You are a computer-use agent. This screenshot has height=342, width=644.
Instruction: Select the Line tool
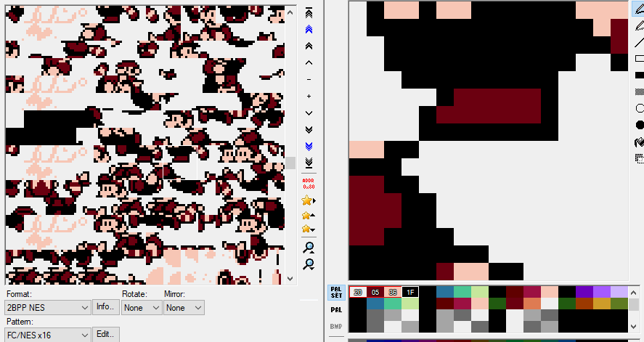point(639,42)
